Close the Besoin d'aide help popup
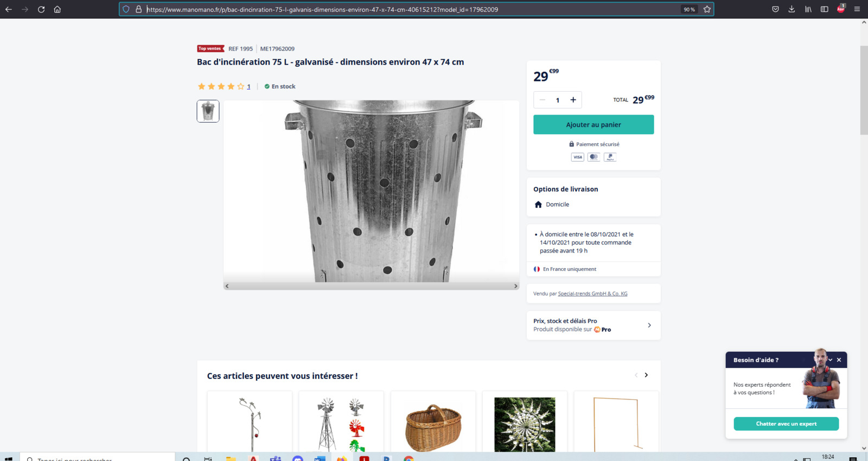This screenshot has height=461, width=868. [839, 360]
